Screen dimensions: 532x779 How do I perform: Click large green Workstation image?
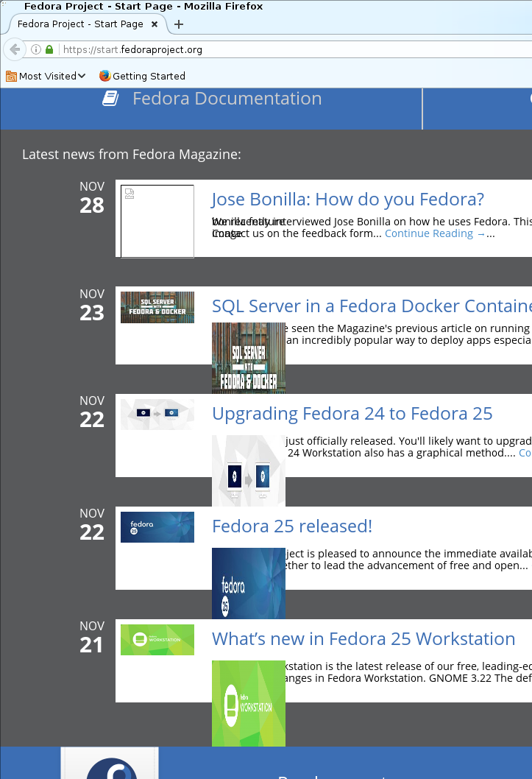point(249,703)
